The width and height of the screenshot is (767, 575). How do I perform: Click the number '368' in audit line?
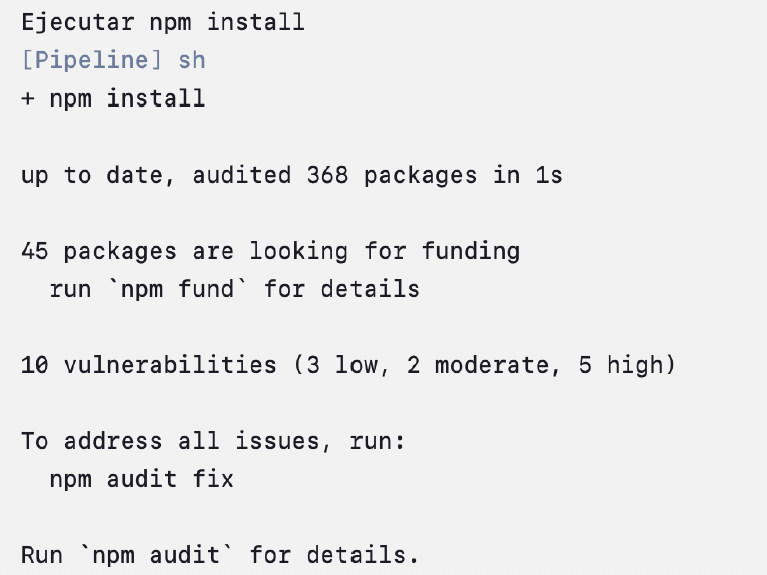pos(327,175)
